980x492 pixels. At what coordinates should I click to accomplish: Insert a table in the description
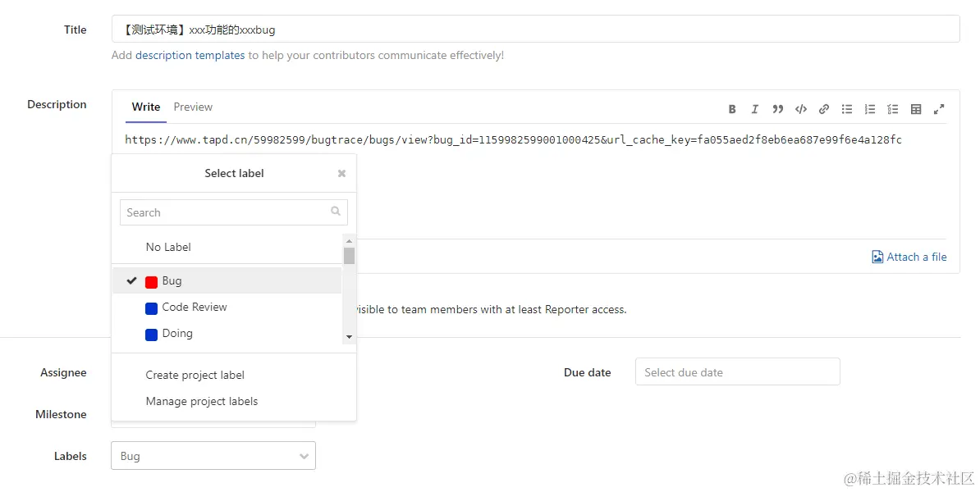point(916,109)
